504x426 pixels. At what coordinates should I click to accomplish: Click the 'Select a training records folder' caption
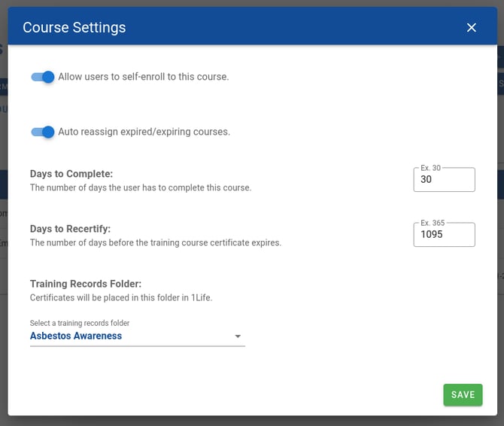click(x=80, y=324)
